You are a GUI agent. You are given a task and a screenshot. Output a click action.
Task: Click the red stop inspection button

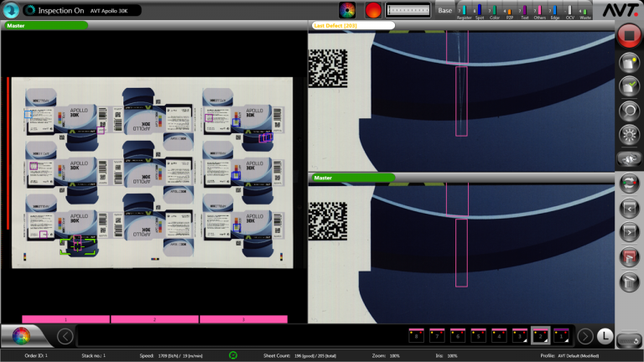[x=629, y=35]
